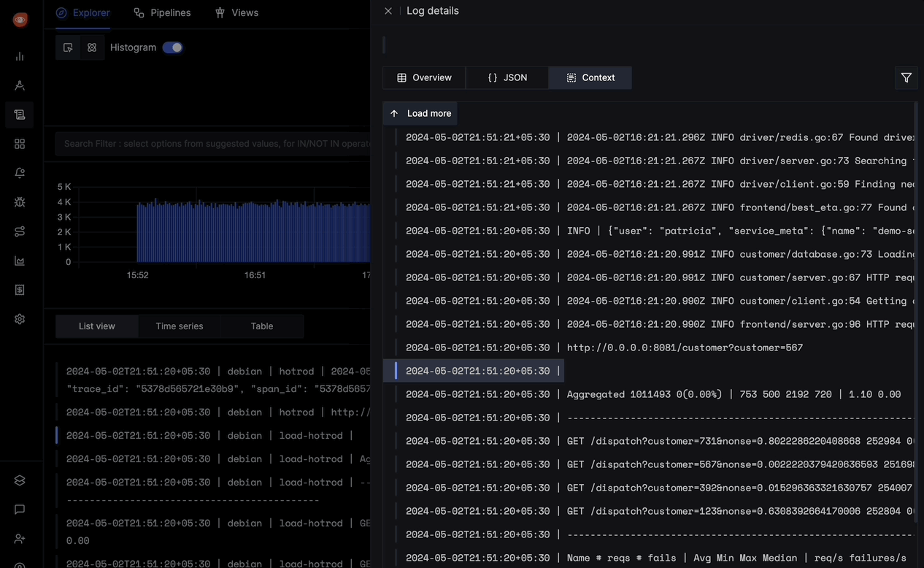Click the context log scrollbar
Screen dimensions: 924x568
click(916, 314)
